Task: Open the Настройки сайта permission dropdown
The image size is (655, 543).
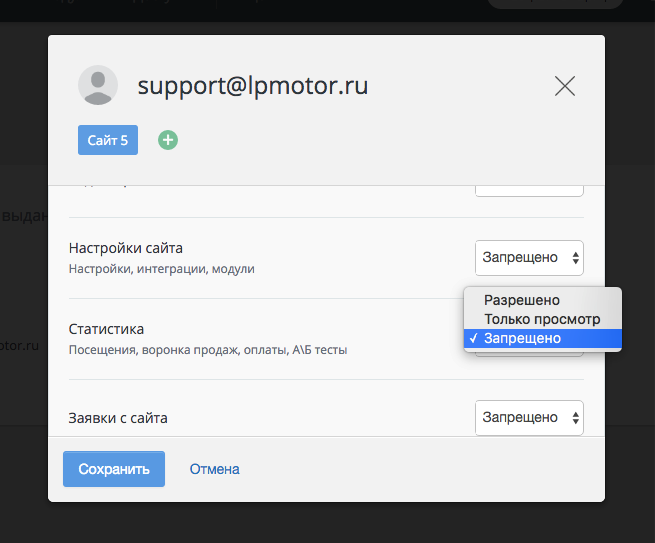Action: click(529, 258)
